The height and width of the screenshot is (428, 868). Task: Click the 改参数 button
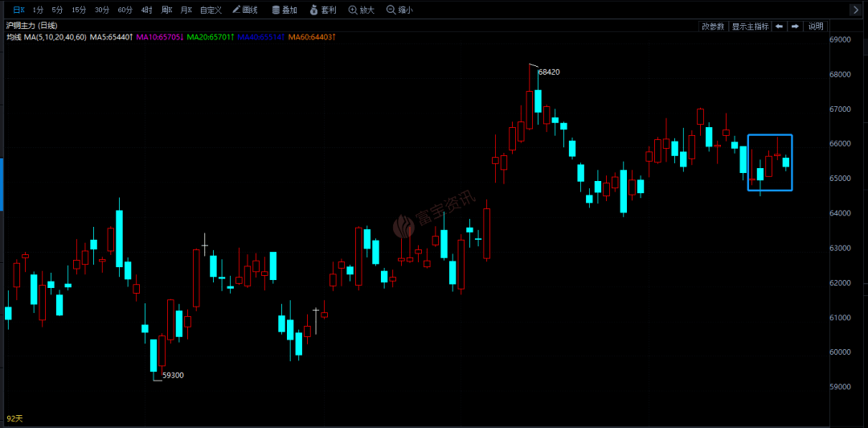[713, 26]
